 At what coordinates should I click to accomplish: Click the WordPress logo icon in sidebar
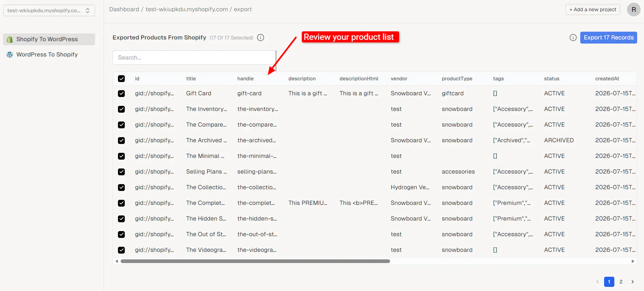(x=10, y=54)
